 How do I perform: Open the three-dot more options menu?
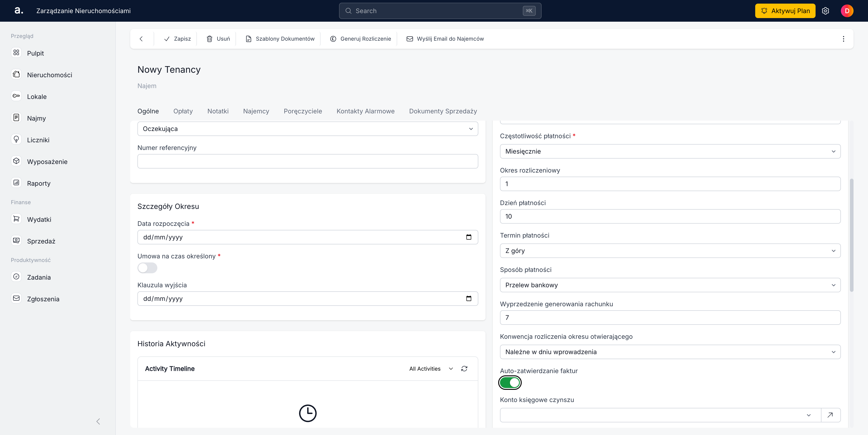click(843, 39)
